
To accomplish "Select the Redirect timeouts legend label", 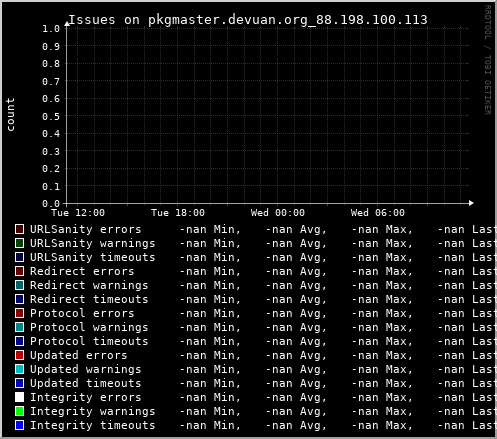I will coord(89,299).
